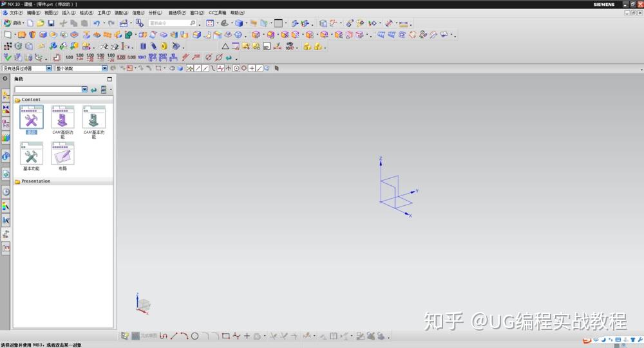
Task: Open the toolbar overflow arrow at far right
Action: 641,69
